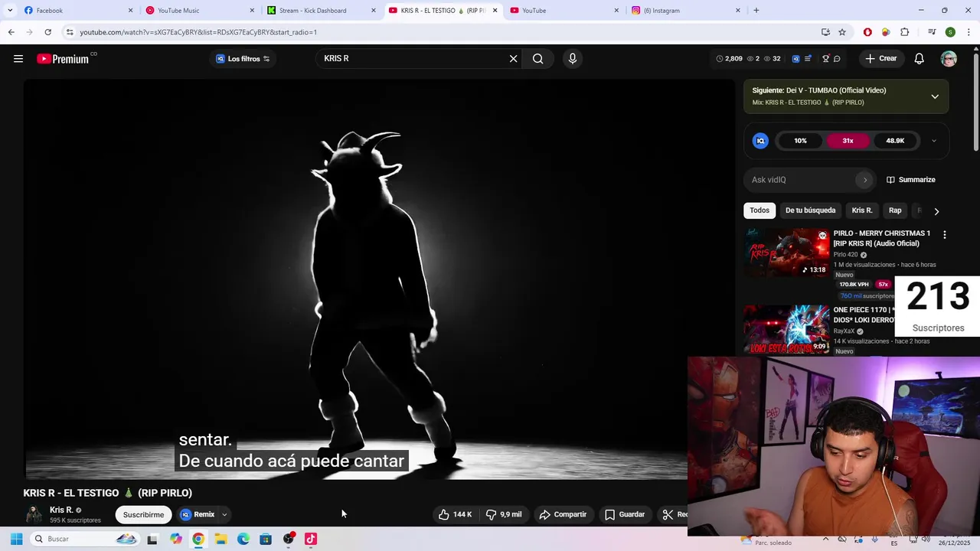Open the Kris R. channel avatar
Viewport: 980px width, 551px height.
pyautogui.click(x=34, y=514)
